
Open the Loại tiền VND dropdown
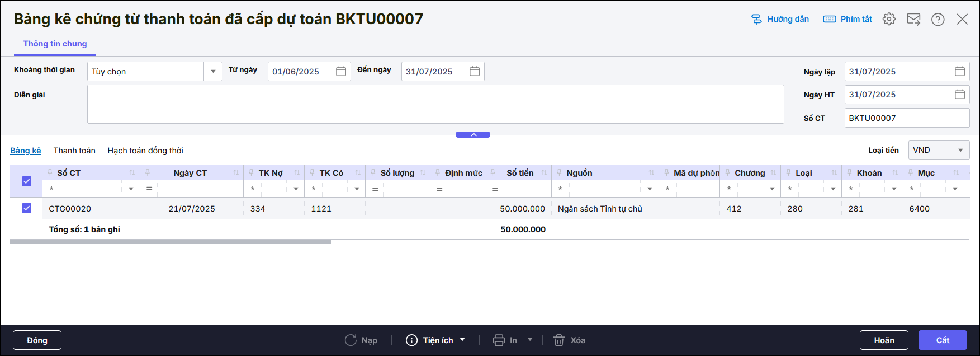coord(960,150)
